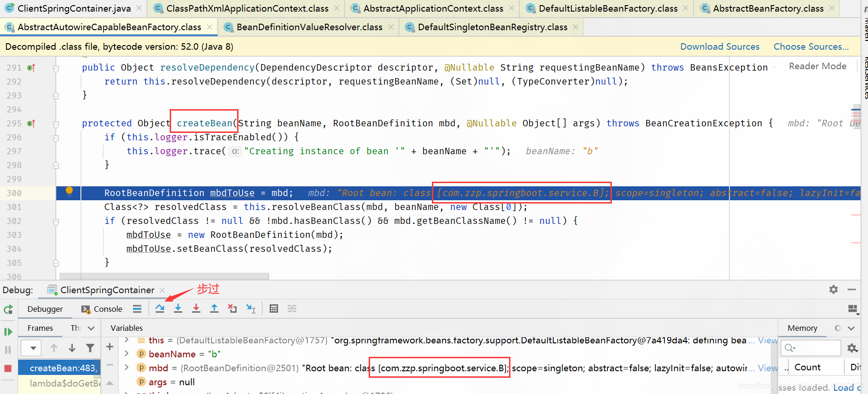
Task: Open the Memory view settings gear
Action: (852, 348)
